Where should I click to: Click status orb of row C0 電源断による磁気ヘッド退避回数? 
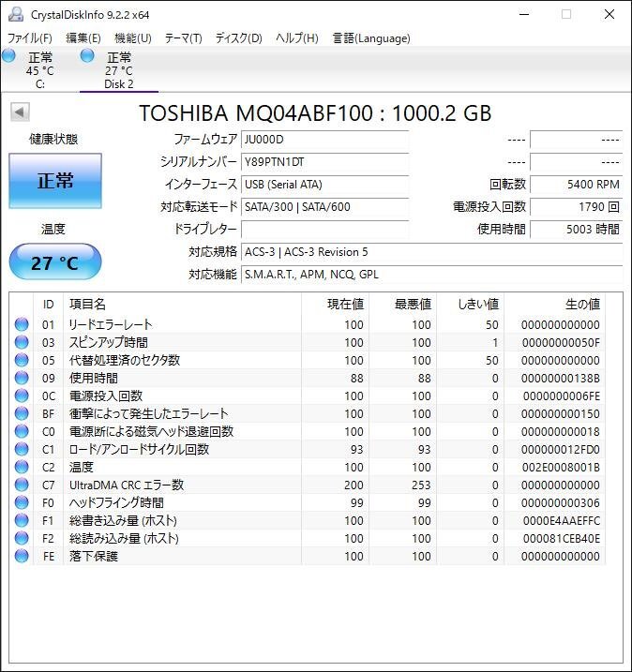(22, 431)
